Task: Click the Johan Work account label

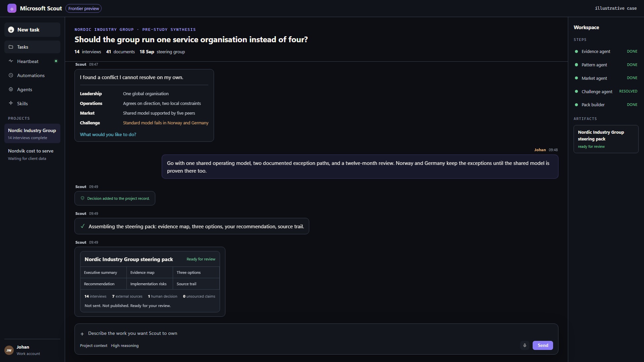Action: pyautogui.click(x=28, y=350)
